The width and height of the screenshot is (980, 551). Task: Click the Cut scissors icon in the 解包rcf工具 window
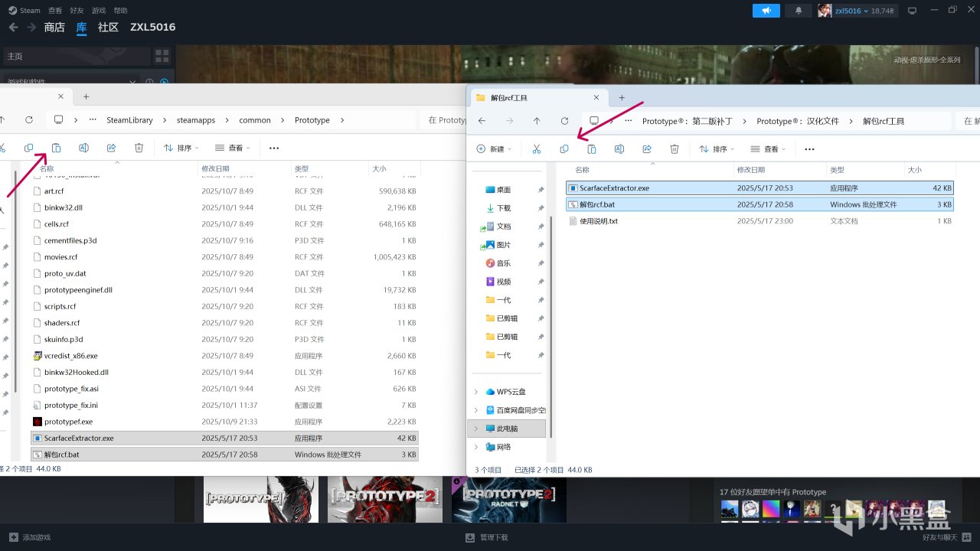point(537,148)
